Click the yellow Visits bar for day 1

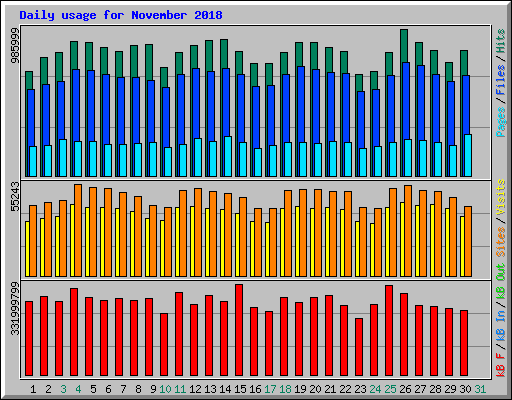click(27, 249)
